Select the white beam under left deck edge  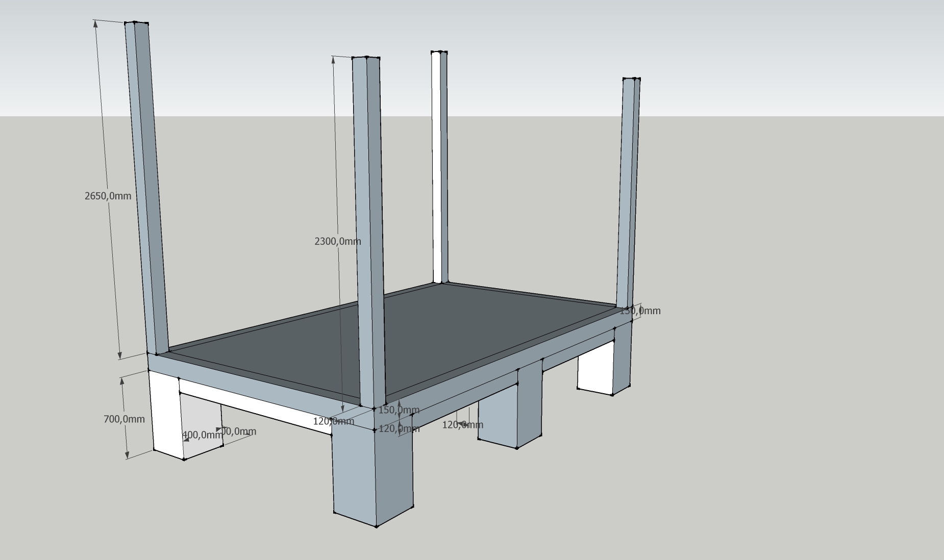[255, 406]
